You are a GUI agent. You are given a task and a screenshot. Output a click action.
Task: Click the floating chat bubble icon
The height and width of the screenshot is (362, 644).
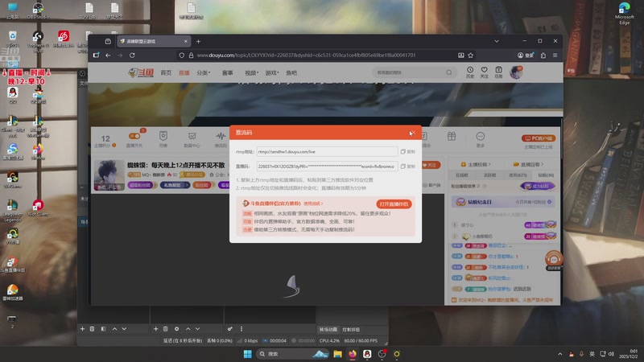(554, 259)
